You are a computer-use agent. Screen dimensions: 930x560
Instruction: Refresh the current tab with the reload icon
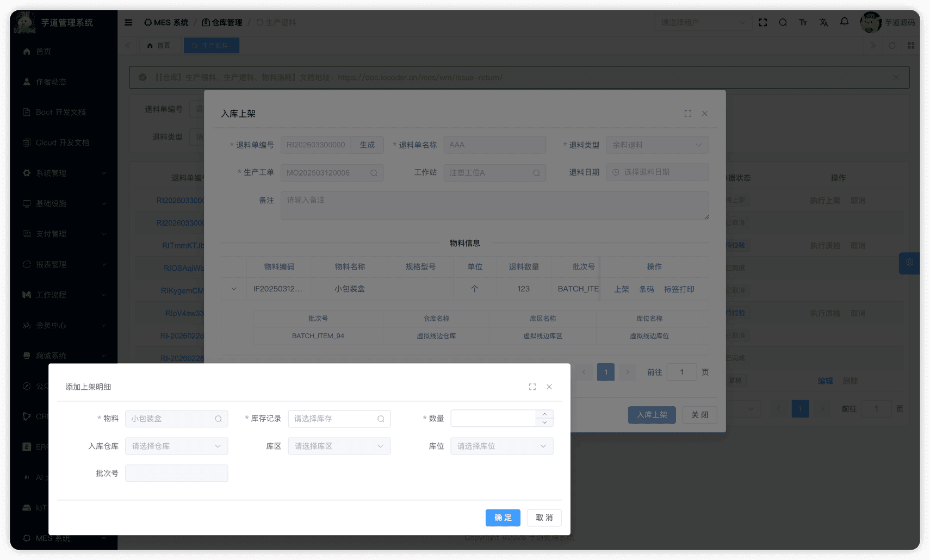pyautogui.click(x=892, y=45)
